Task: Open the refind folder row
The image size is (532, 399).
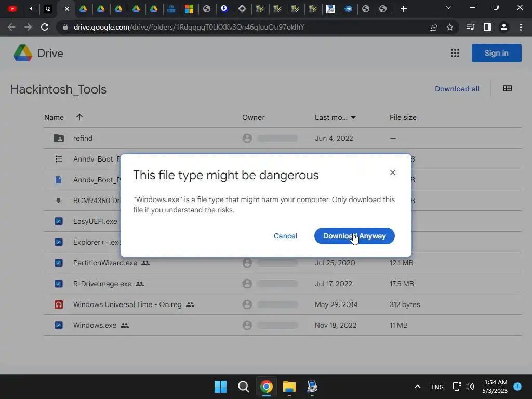Action: click(282, 138)
